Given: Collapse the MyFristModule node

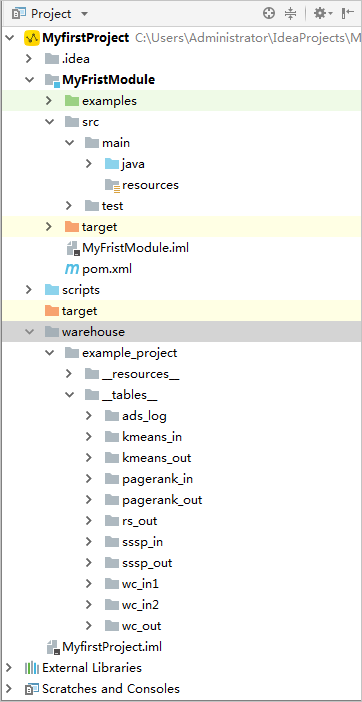Looking at the screenshot, I should coord(29,80).
